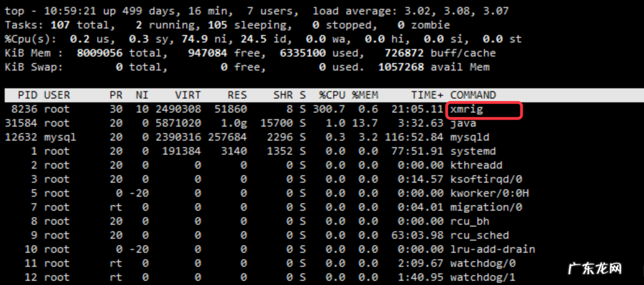Screen dimensions: 644x285
Task: Click the systemd process command name
Action: tap(473, 151)
